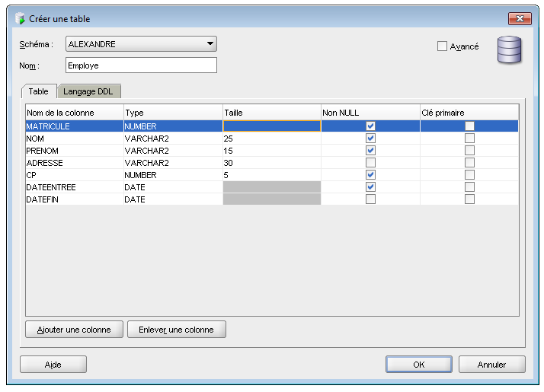544x392 pixels.
Task: Enable Non NULL for ADRESSE column
Action: coord(370,163)
